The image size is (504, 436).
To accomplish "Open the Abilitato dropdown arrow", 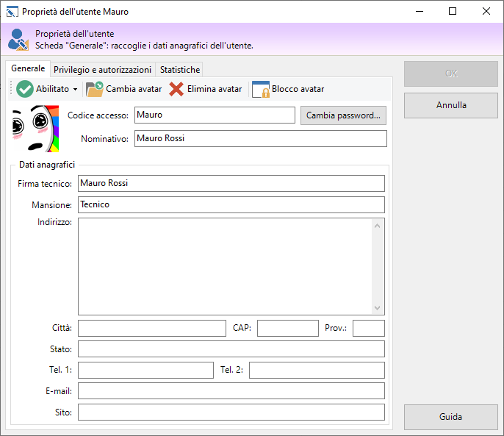I will (x=75, y=90).
